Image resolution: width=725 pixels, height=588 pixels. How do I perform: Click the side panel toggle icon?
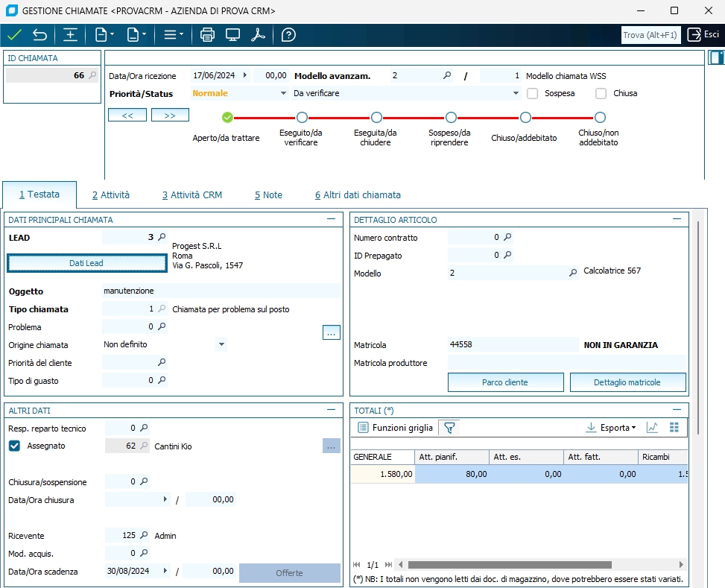click(716, 58)
